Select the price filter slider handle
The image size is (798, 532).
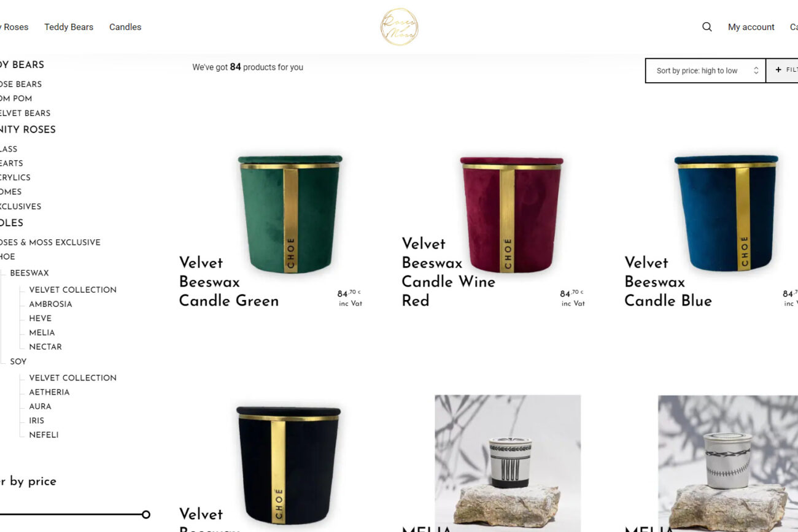coord(145,514)
